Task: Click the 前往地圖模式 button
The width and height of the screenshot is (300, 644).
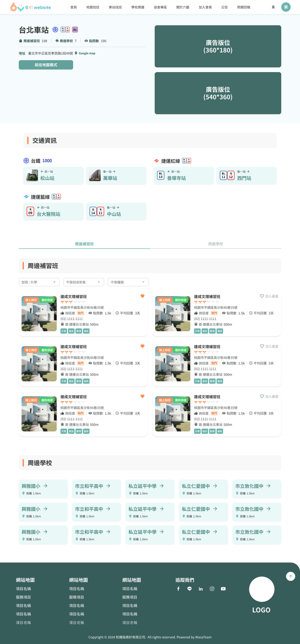Action: coord(46,65)
